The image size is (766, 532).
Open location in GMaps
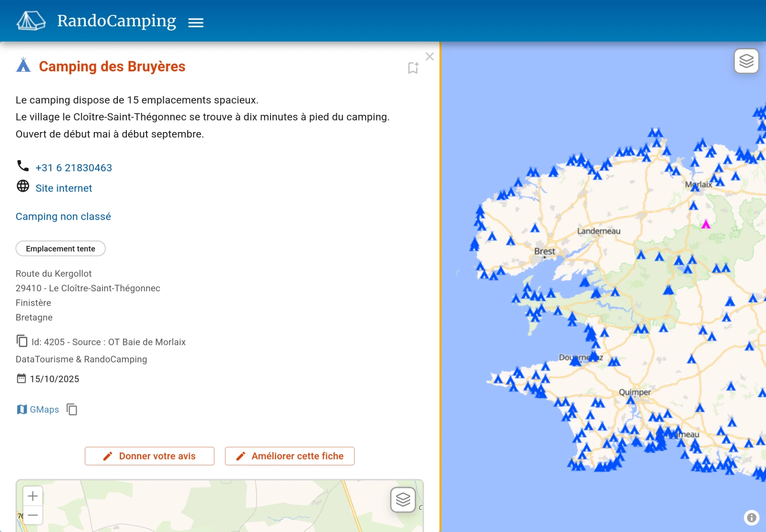(x=38, y=410)
